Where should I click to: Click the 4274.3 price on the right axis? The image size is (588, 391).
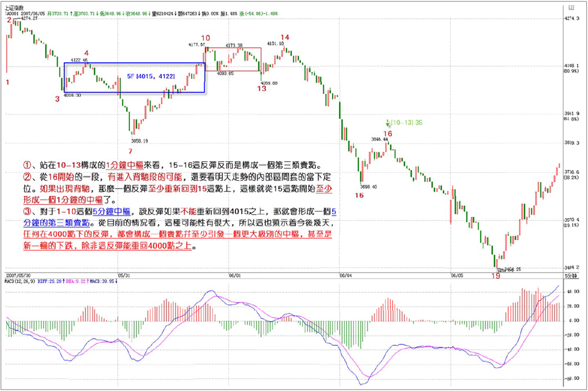pyautogui.click(x=571, y=19)
